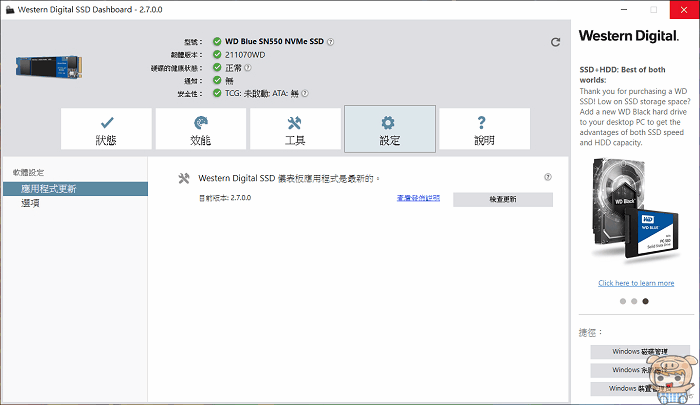Click help icon in application update panel

coord(548,177)
